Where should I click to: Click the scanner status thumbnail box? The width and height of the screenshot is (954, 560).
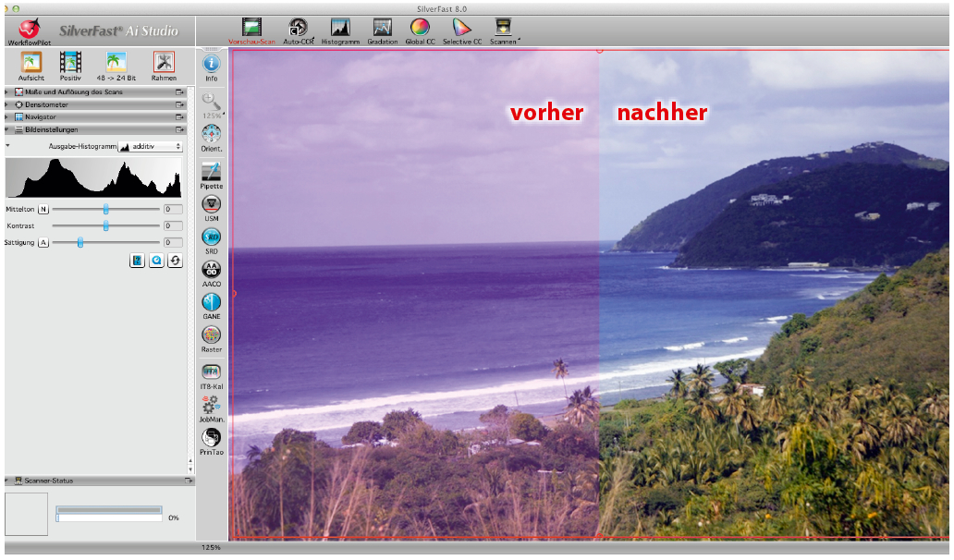[26, 514]
